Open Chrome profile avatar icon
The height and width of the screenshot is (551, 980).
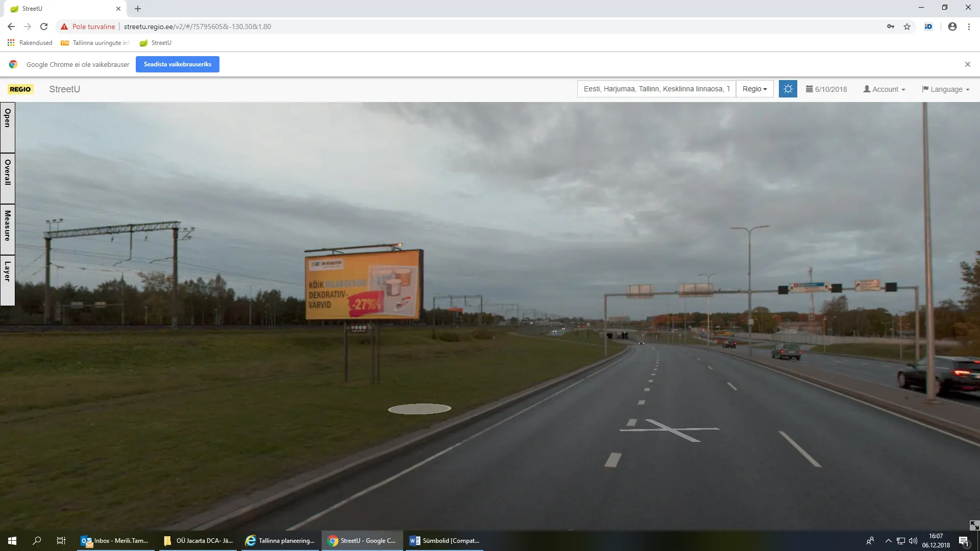tap(952, 27)
